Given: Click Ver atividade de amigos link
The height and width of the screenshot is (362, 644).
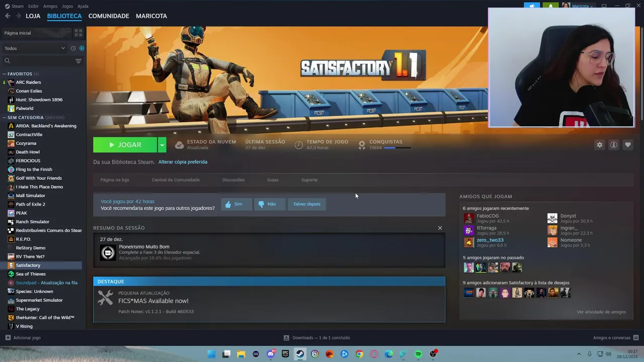Looking at the screenshot, I should click(601, 312).
